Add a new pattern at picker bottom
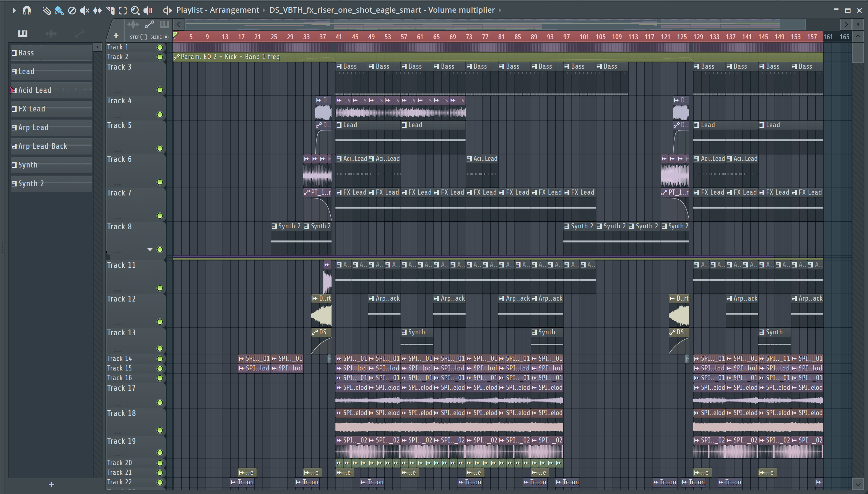The image size is (868, 494). click(x=51, y=484)
